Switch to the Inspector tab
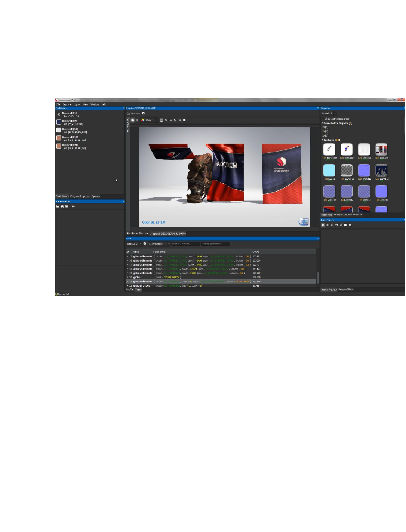406x532 pixels. pos(339,215)
